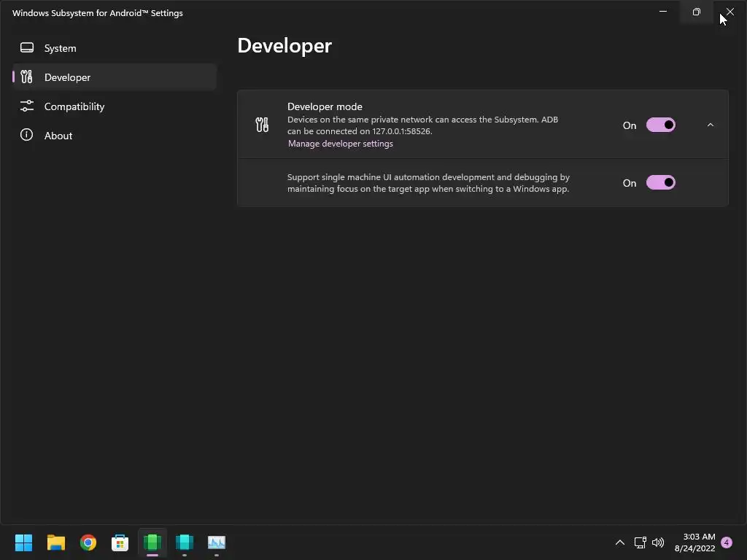Click the System monitor icon in sidebar

pos(27,47)
